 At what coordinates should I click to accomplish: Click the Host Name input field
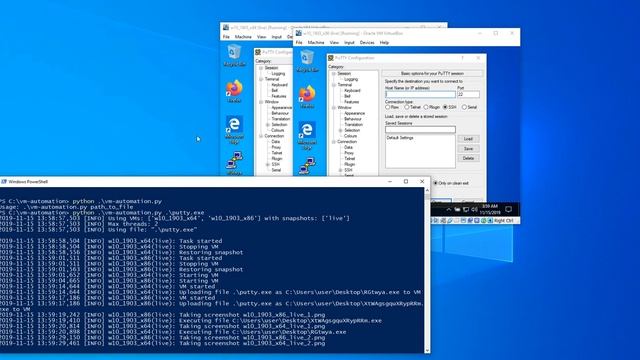pyautogui.click(x=420, y=94)
